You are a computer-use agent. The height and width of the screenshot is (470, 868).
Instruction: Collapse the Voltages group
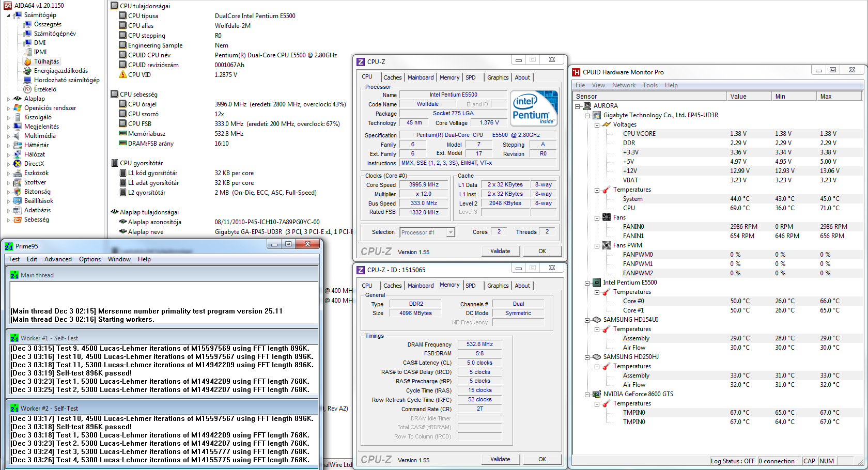coord(597,125)
